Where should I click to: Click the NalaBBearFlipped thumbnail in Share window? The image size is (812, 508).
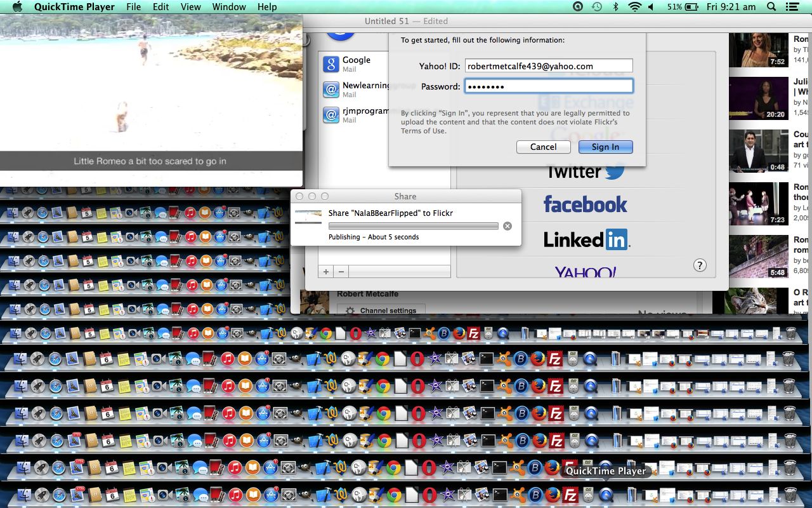[x=308, y=216]
